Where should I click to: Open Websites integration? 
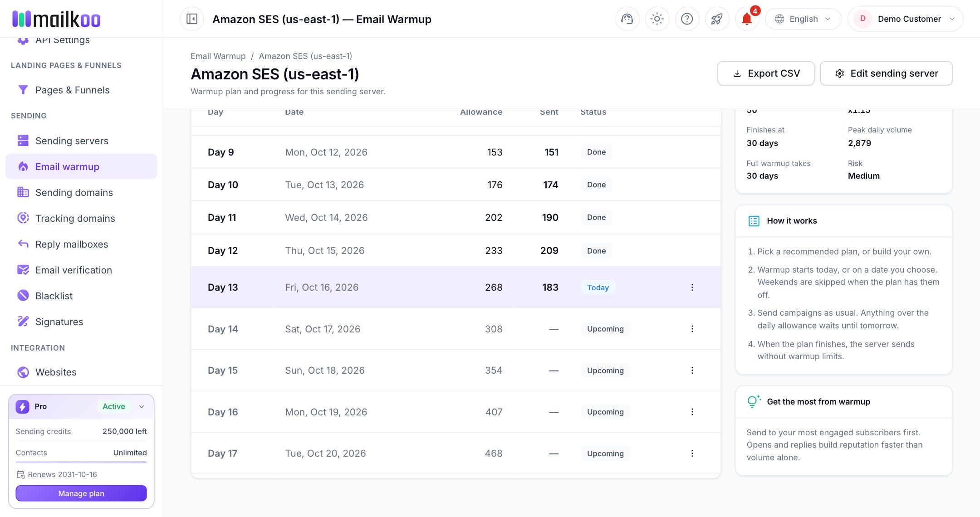coord(81,372)
